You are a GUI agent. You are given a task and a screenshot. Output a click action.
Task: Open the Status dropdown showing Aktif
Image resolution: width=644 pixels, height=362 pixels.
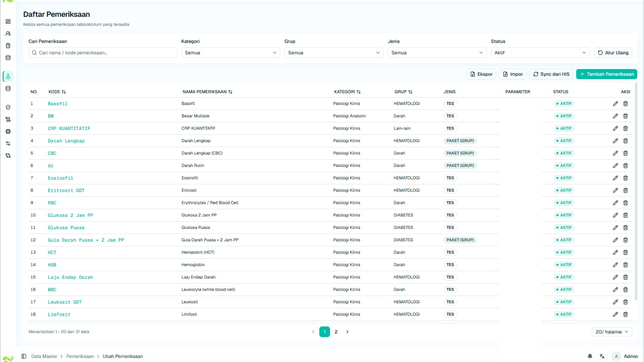coord(540,53)
